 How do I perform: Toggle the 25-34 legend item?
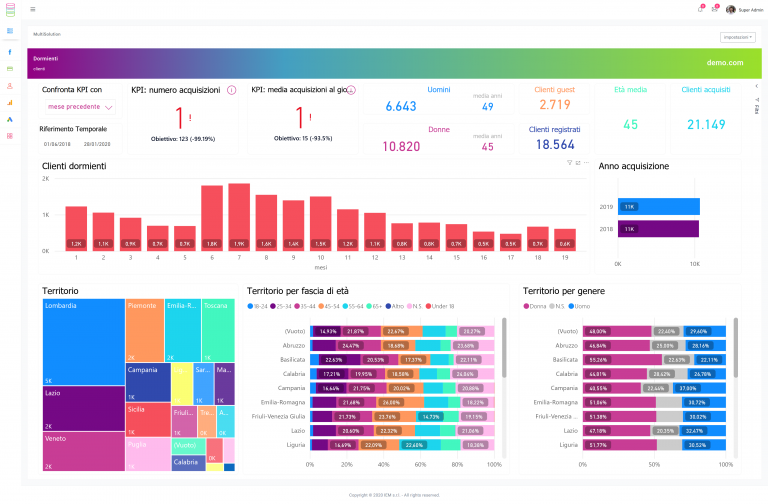(281, 307)
